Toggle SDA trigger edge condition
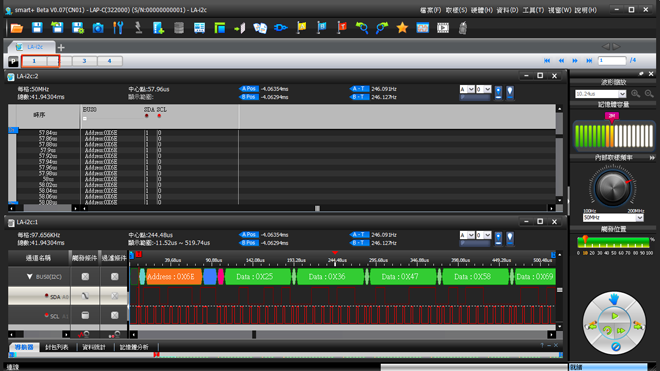 (x=85, y=296)
